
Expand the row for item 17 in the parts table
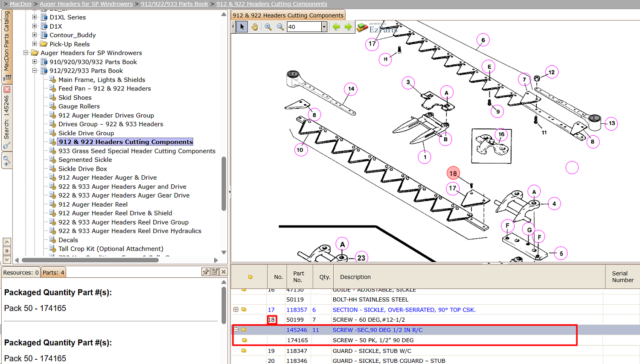pos(236,309)
